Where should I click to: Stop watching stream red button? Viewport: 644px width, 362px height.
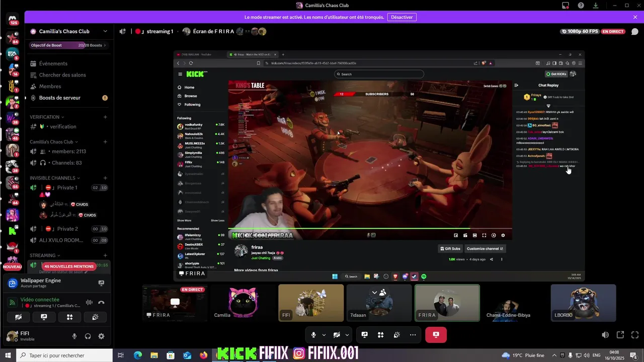(x=436, y=335)
